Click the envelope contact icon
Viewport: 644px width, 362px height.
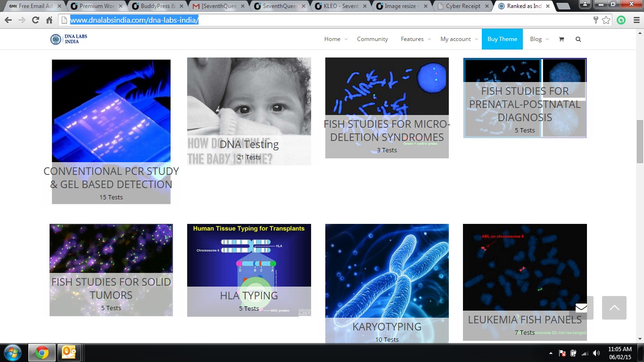(581, 308)
